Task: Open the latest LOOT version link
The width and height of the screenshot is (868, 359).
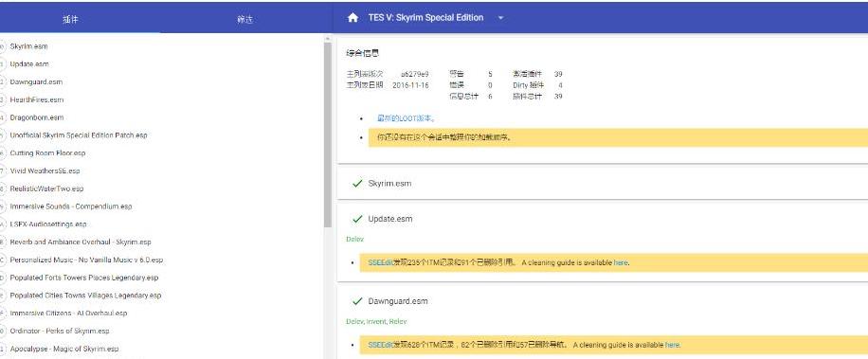Action: click(x=407, y=118)
